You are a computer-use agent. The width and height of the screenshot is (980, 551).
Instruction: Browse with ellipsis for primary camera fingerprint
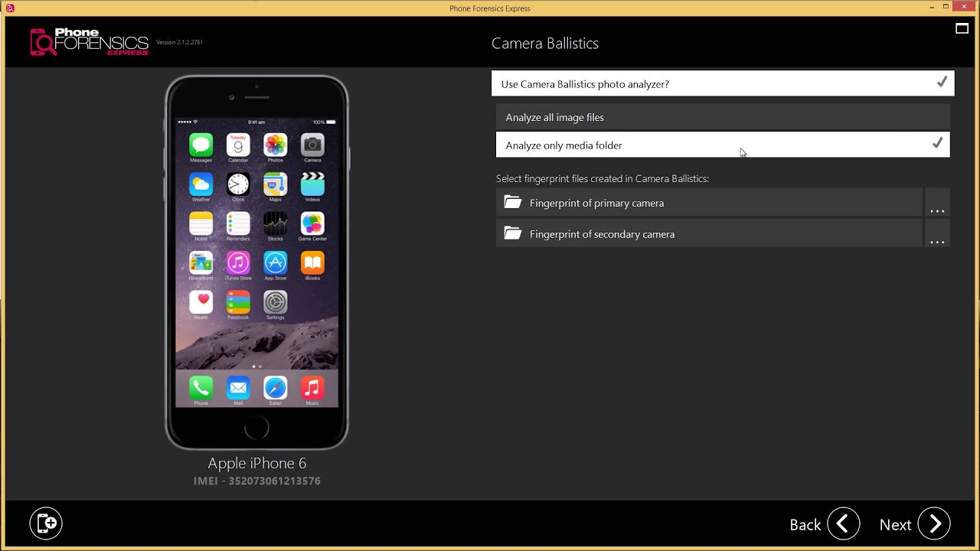coord(937,203)
